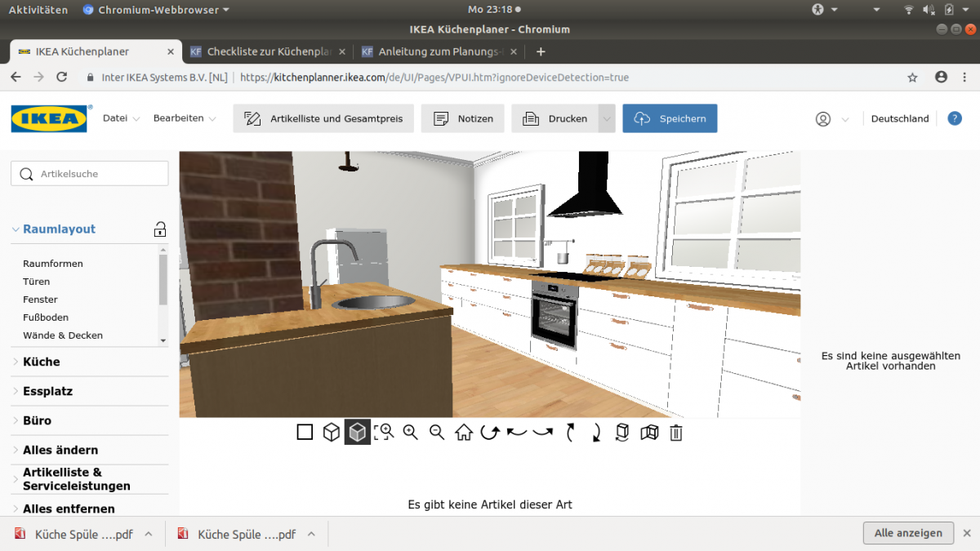Select Fenster in Raumlayout list
980x551 pixels.
(x=40, y=300)
